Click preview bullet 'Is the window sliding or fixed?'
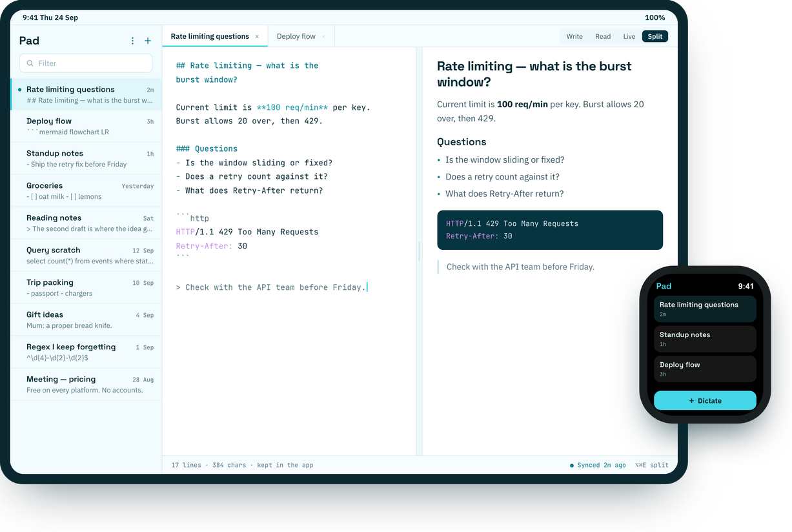Image resolution: width=792 pixels, height=532 pixels. coord(505,160)
